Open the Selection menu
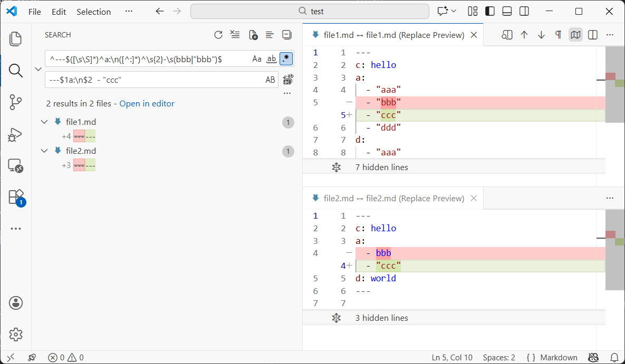Image resolution: width=625 pixels, height=364 pixels. pyautogui.click(x=93, y=12)
